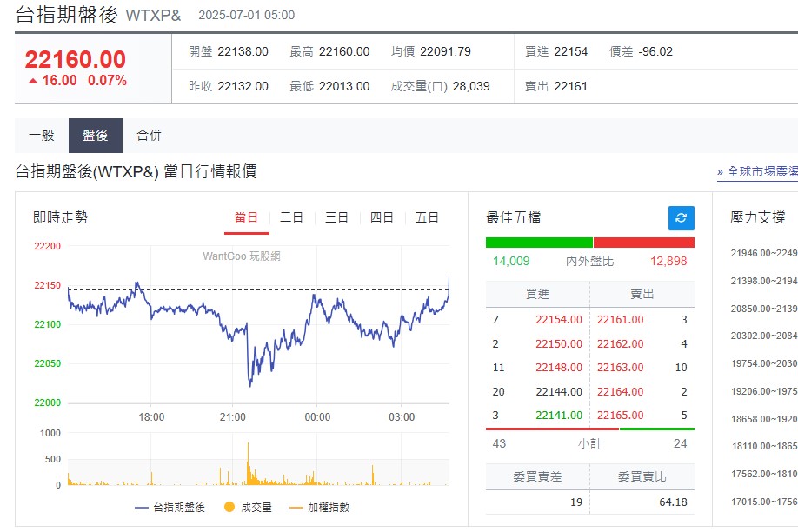
Task: Open the 全球市場震盪 link
Action: pos(757,171)
